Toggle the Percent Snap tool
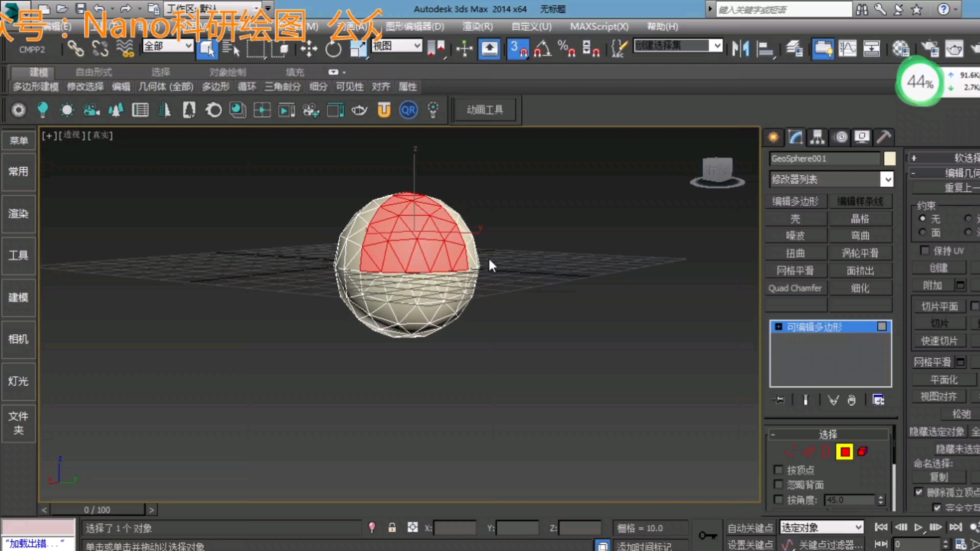 (x=567, y=49)
